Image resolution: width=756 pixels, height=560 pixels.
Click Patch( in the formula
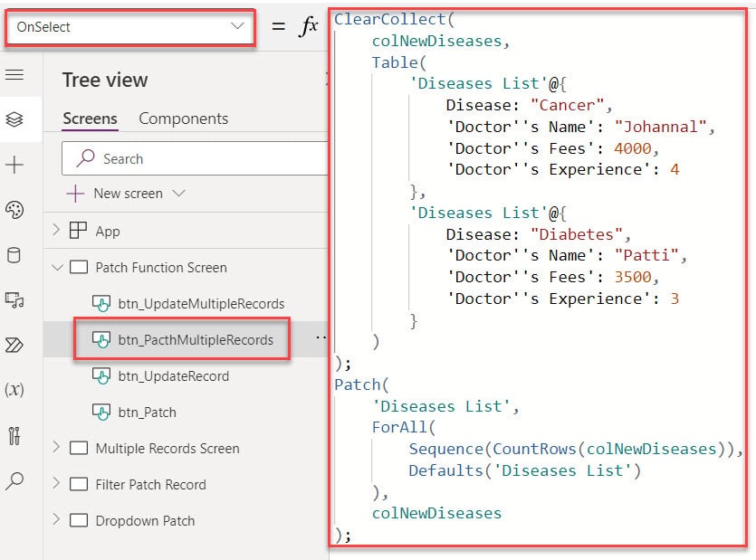coord(361,384)
